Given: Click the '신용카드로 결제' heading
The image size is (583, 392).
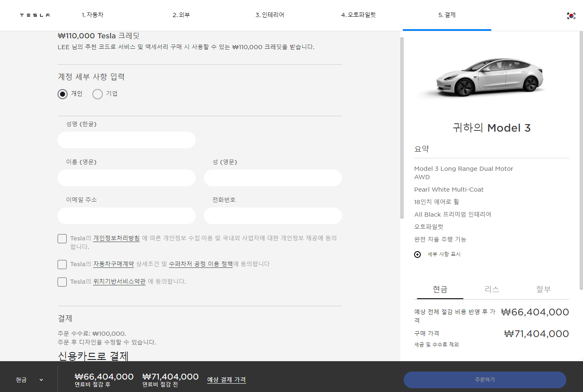Looking at the screenshot, I should (93, 356).
